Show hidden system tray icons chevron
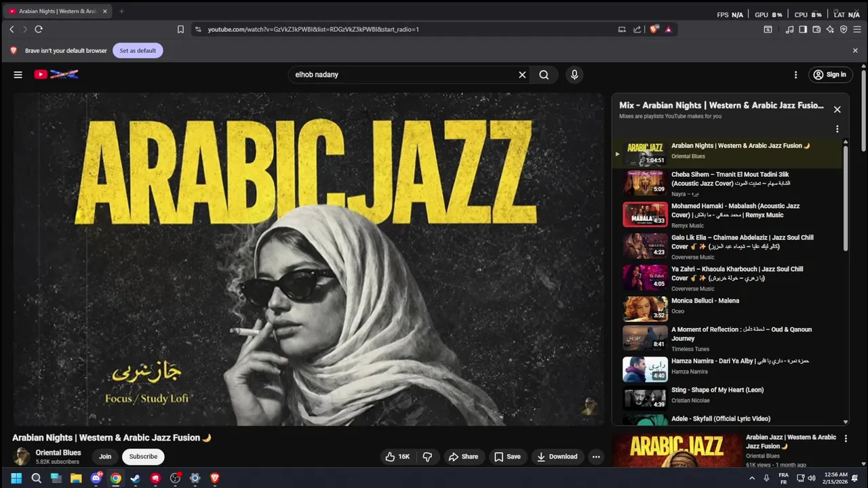 [751, 478]
